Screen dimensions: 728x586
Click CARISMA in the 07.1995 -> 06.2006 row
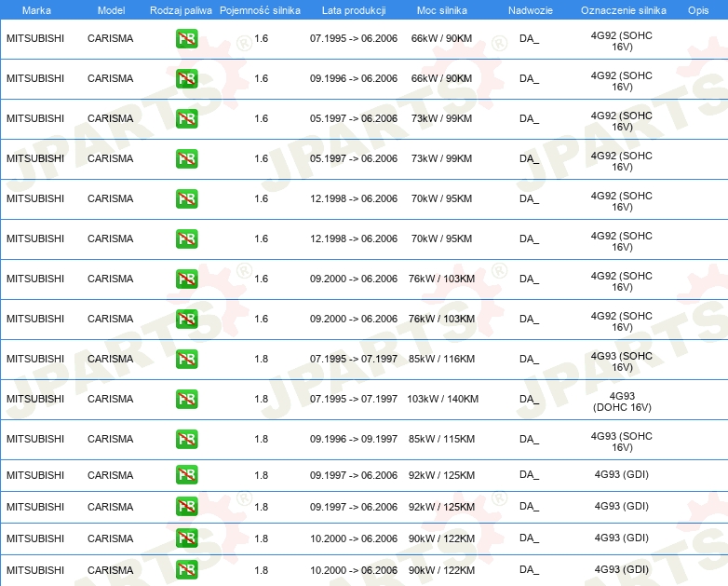111,38
